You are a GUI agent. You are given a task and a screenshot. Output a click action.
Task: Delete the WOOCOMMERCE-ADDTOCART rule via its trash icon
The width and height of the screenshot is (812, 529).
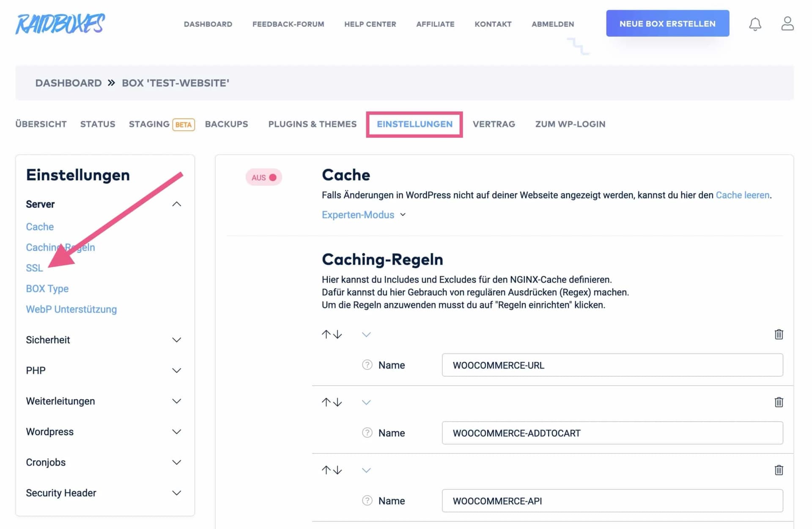point(779,402)
